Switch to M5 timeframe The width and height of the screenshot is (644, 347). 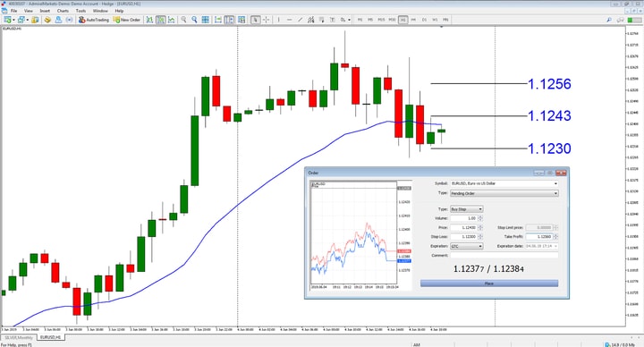pos(370,20)
